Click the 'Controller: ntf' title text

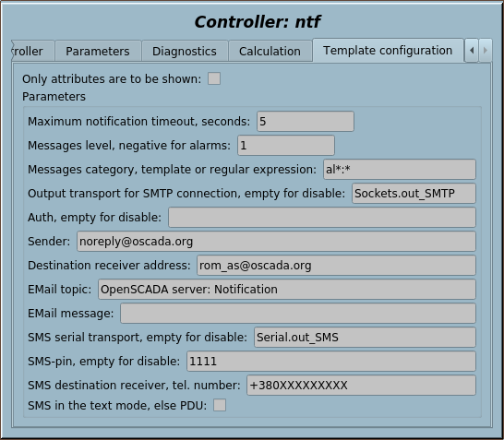coord(258,22)
